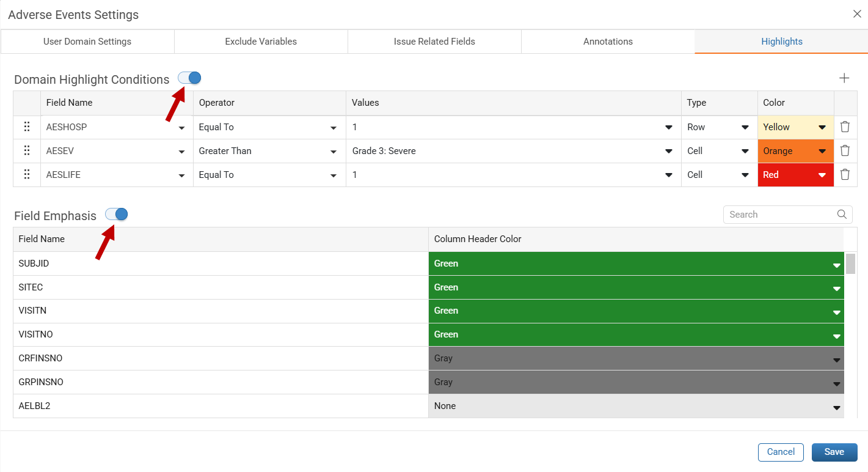The height and width of the screenshot is (472, 868).
Task: Click the Type column header
Action: (x=720, y=103)
